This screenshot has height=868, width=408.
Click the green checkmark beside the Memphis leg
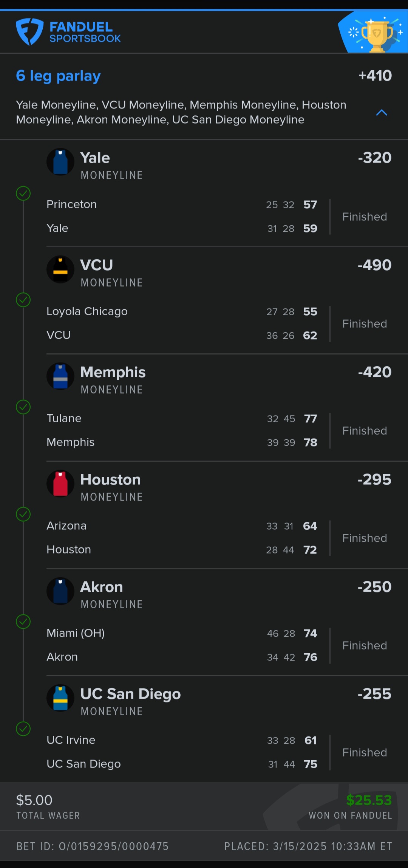click(23, 407)
